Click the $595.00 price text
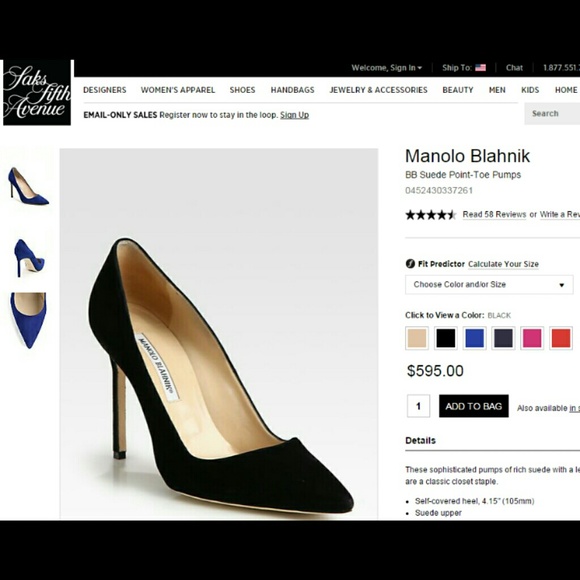The width and height of the screenshot is (580, 580). (435, 371)
